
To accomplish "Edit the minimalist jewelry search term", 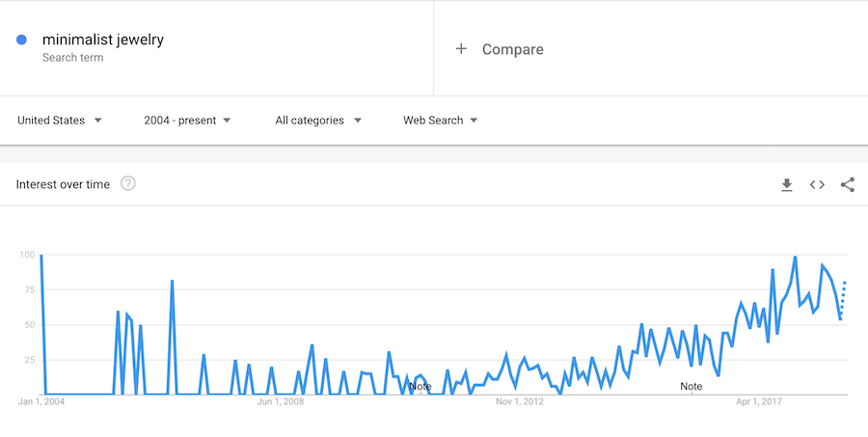I will [103, 41].
